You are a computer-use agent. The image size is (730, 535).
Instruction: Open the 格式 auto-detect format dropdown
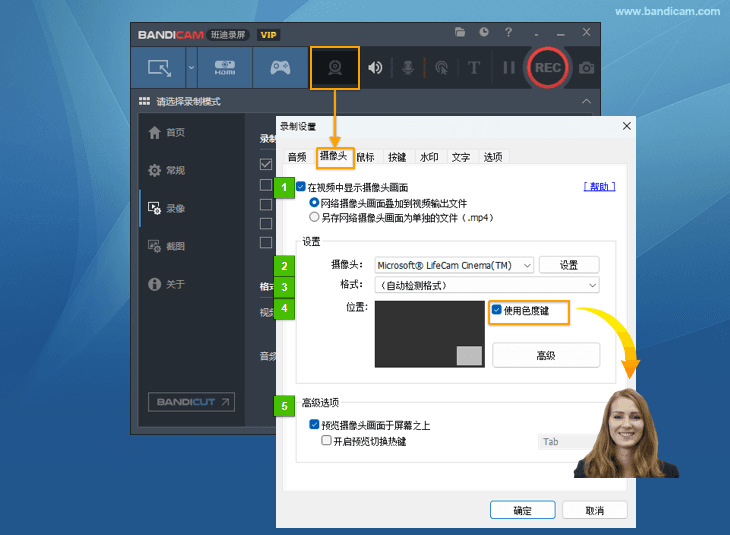(487, 285)
